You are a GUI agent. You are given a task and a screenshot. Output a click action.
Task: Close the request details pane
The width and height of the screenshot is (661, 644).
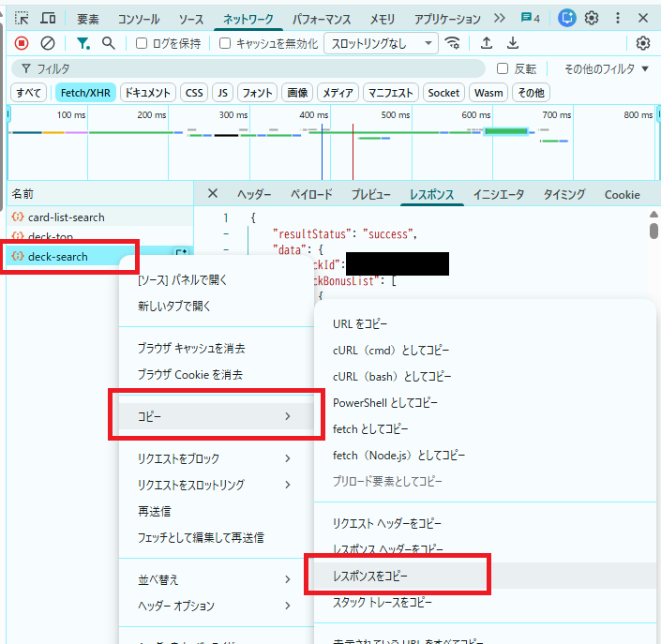tap(213, 193)
